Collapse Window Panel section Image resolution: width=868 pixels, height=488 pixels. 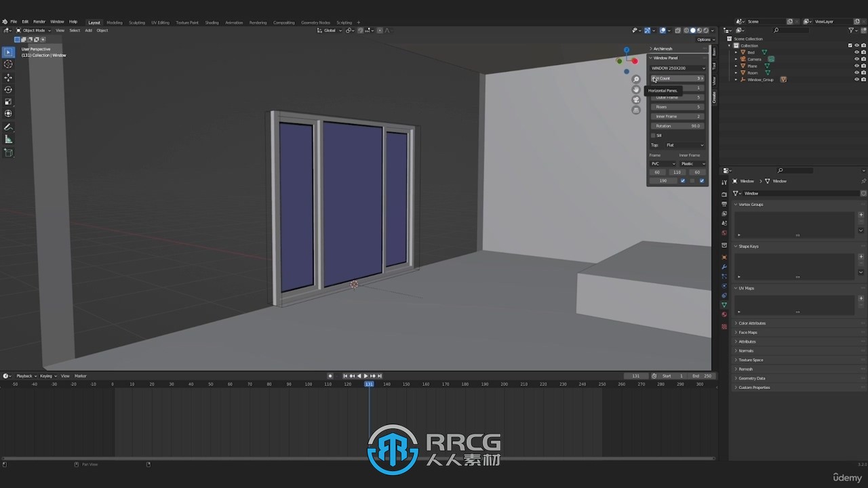coord(665,58)
